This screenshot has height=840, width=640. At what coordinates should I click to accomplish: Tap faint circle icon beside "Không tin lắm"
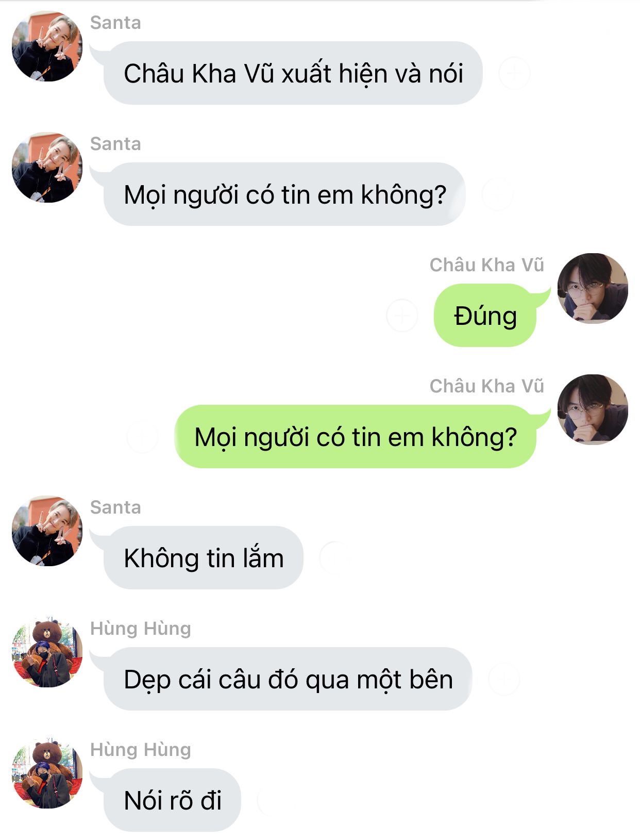click(x=335, y=557)
